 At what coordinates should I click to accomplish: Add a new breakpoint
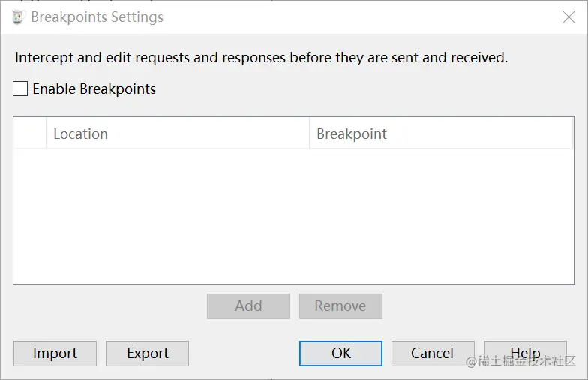(x=249, y=306)
